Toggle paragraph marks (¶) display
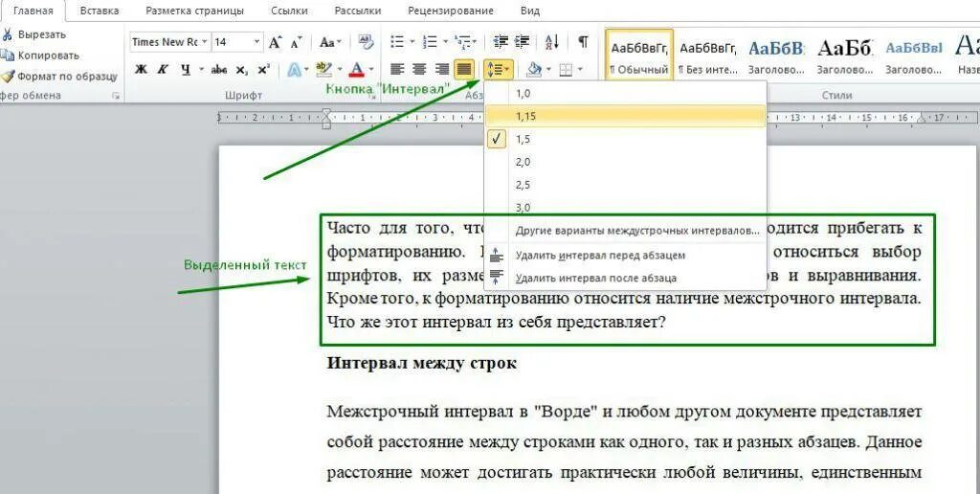Screen dimensions: 980x494 583,42
